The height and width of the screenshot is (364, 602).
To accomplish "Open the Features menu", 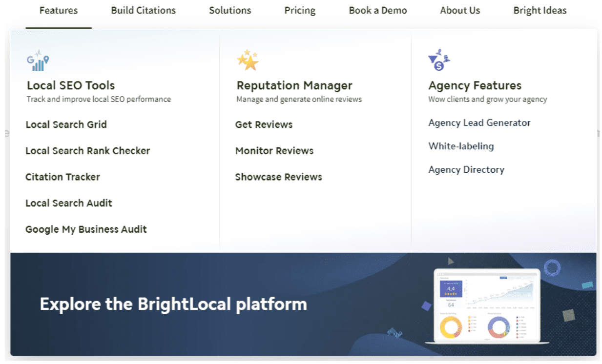I will 59,10.
